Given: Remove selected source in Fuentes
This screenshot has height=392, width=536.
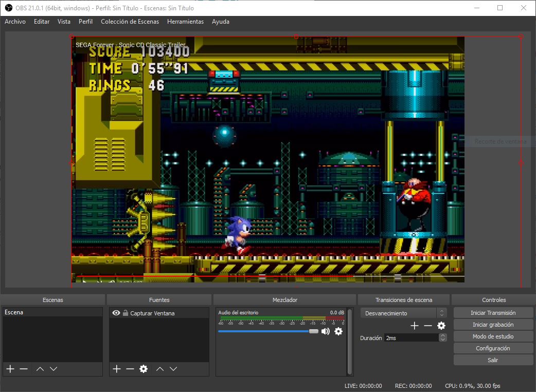Looking at the screenshot, I should point(130,369).
